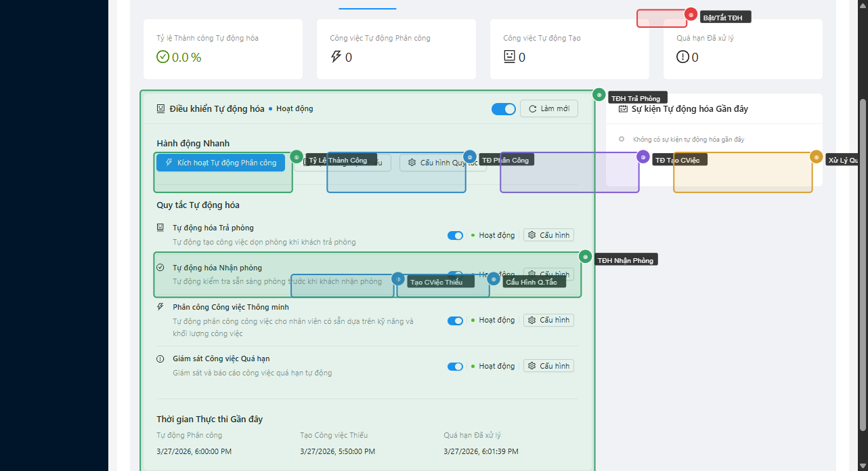The image size is (868, 471).
Task: Click the green TĐH Nhận Phòng marker dot
Action: point(585,257)
